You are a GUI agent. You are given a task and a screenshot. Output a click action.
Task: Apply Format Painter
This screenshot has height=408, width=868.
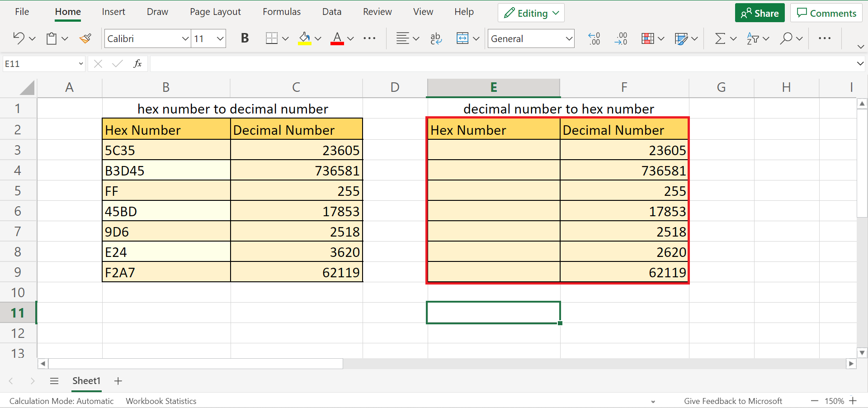85,38
